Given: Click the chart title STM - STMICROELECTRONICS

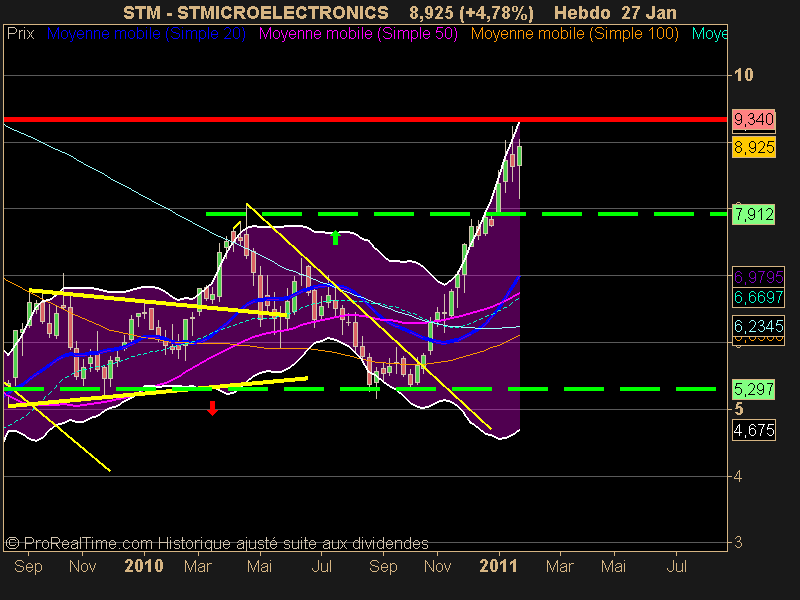Looking at the screenshot, I should 256,13.
